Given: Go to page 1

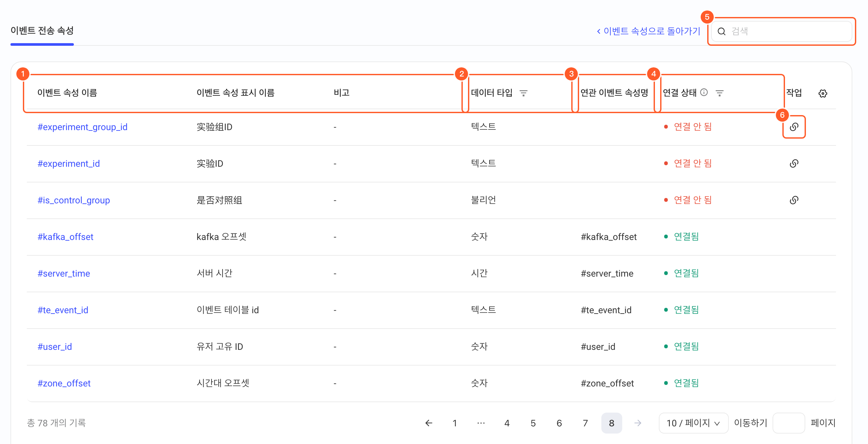Looking at the screenshot, I should tap(455, 423).
